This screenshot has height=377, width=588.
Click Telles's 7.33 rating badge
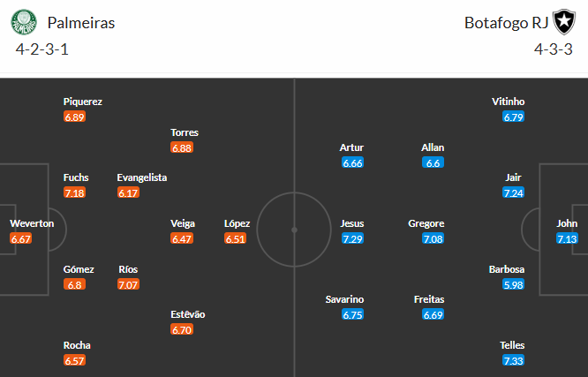[513, 360]
